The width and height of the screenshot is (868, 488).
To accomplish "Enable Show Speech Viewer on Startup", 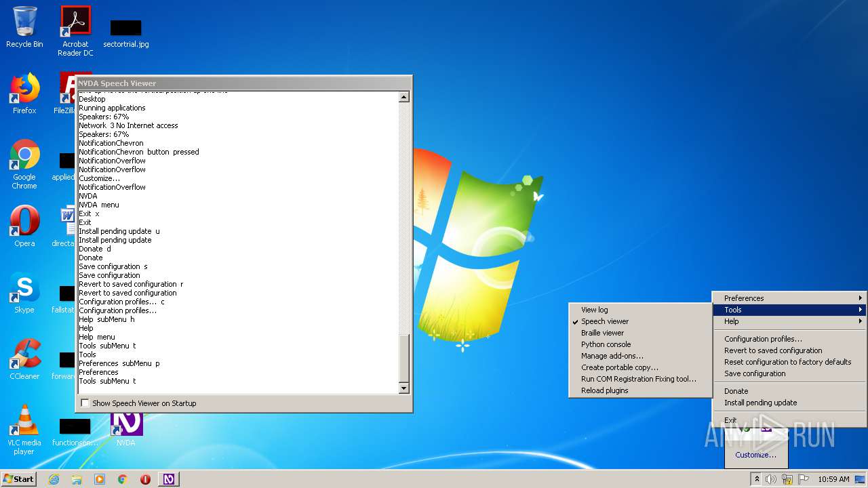I will pyautogui.click(x=85, y=403).
